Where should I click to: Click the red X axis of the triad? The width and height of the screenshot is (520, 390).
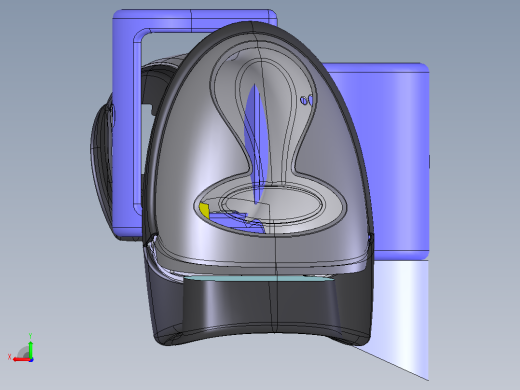pyautogui.click(x=21, y=360)
